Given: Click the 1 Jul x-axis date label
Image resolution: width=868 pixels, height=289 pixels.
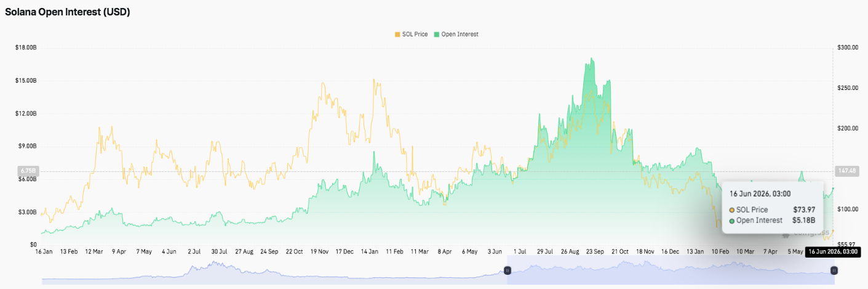Looking at the screenshot, I should click(x=520, y=252).
